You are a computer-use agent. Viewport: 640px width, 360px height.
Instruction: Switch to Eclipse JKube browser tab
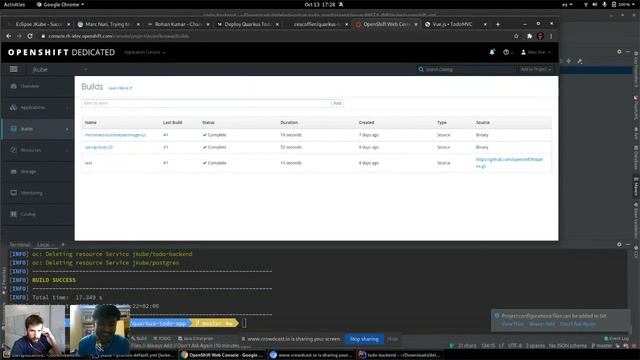click(38, 24)
